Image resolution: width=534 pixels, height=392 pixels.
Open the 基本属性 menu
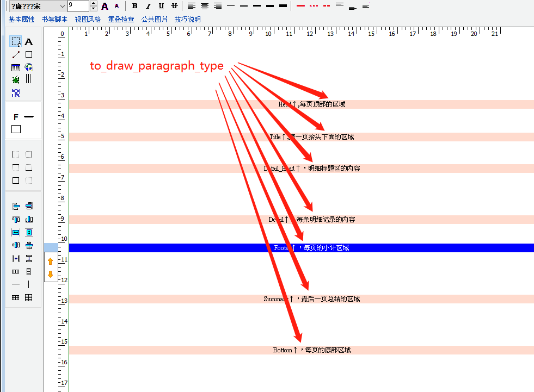[x=21, y=20]
